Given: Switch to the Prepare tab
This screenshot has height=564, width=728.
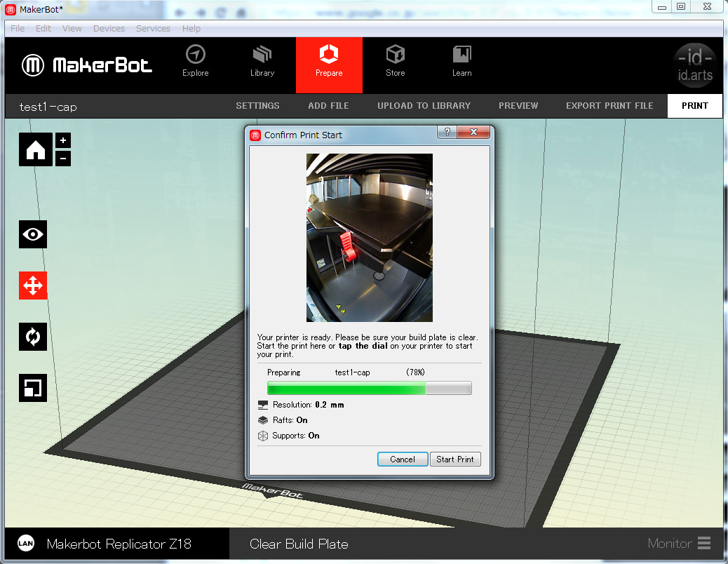Looking at the screenshot, I should click(328, 63).
